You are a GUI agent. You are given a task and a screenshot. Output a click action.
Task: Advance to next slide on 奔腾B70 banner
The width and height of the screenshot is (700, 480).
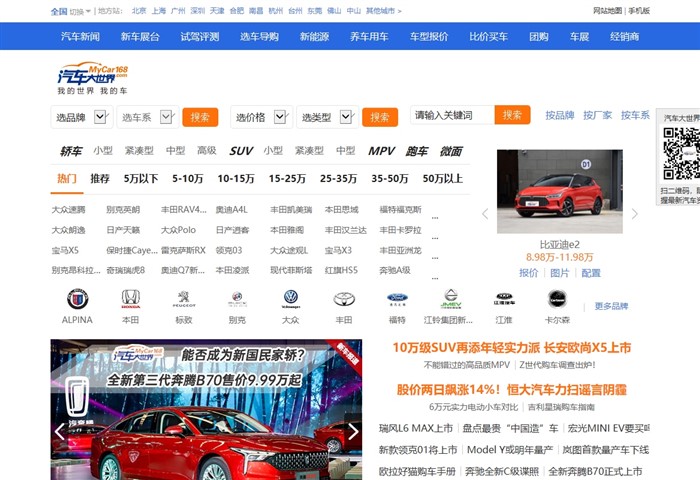pyautogui.click(x=353, y=431)
